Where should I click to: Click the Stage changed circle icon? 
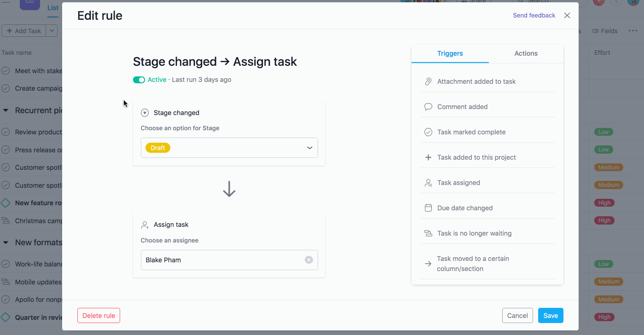[145, 113]
